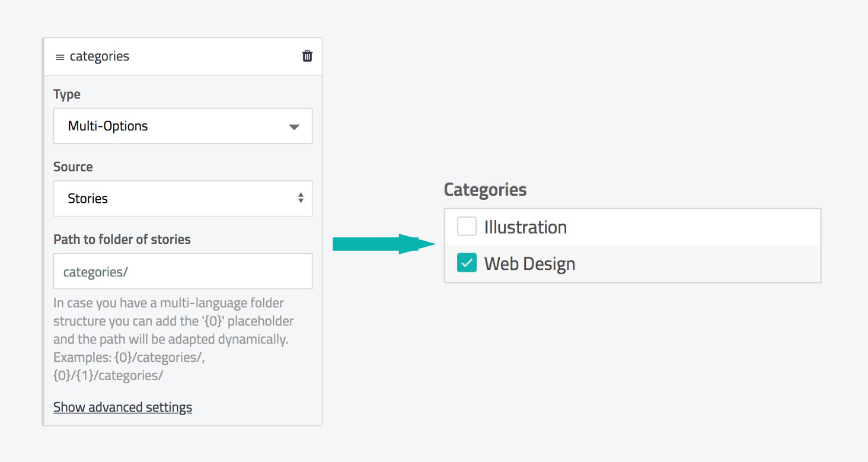Click the drag handle beside categories
Viewport: 868px width, 462px height.
(60, 58)
